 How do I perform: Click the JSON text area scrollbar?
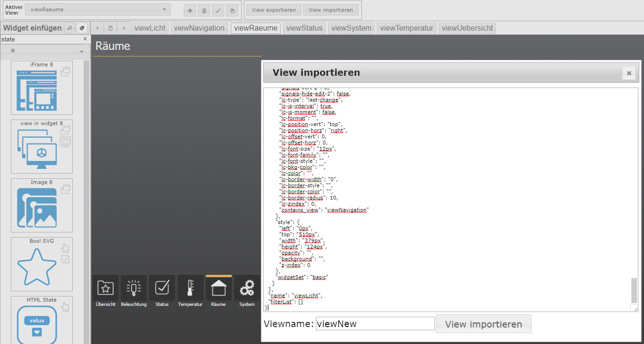pos(634,290)
